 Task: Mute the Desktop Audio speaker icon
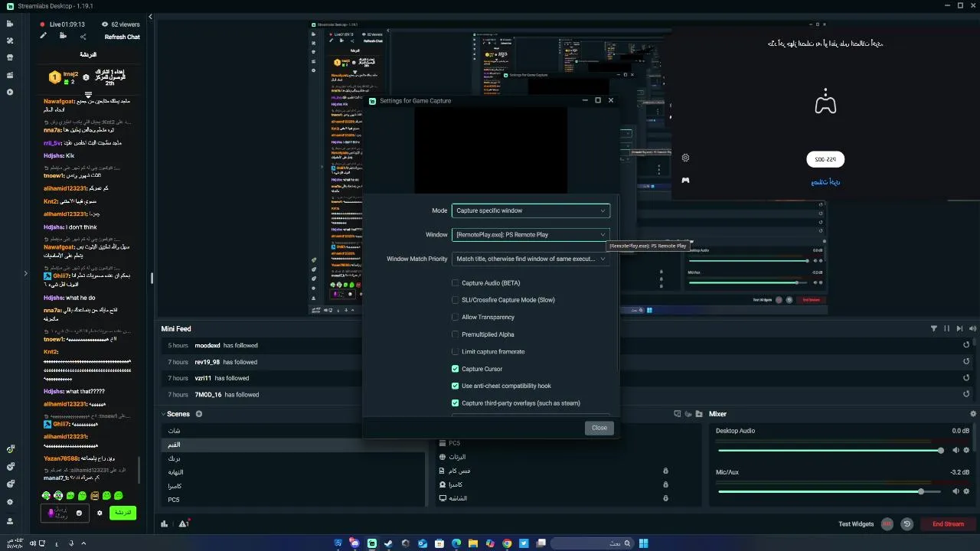955,450
